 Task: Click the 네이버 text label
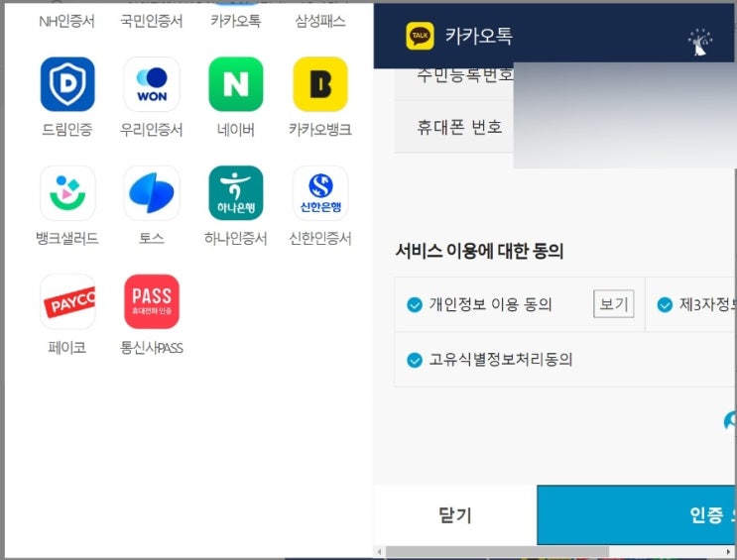[235, 130]
